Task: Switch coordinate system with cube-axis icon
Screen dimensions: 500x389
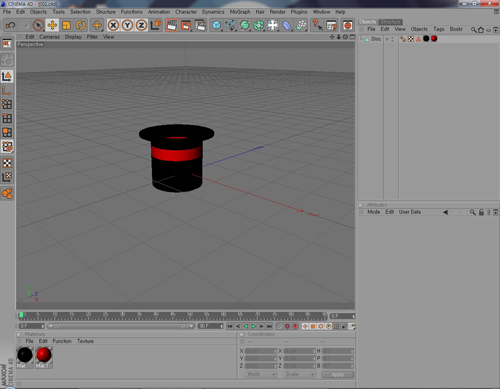Action: click(x=156, y=25)
